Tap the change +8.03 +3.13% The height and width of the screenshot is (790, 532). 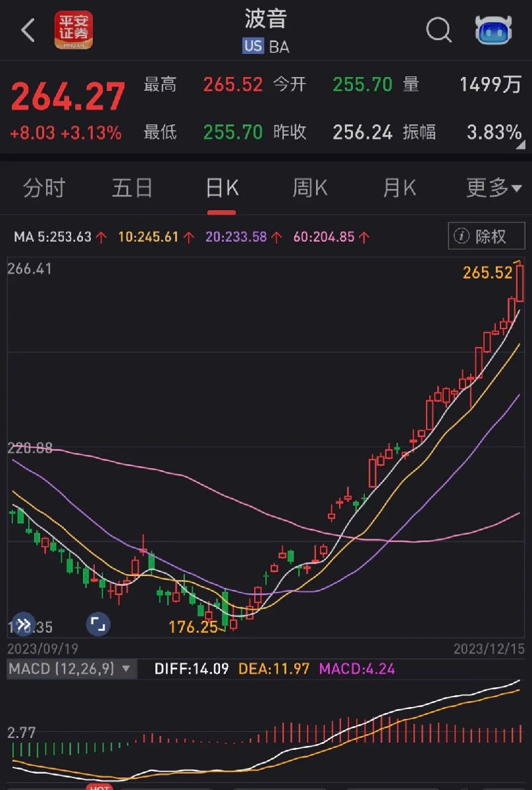65,133
